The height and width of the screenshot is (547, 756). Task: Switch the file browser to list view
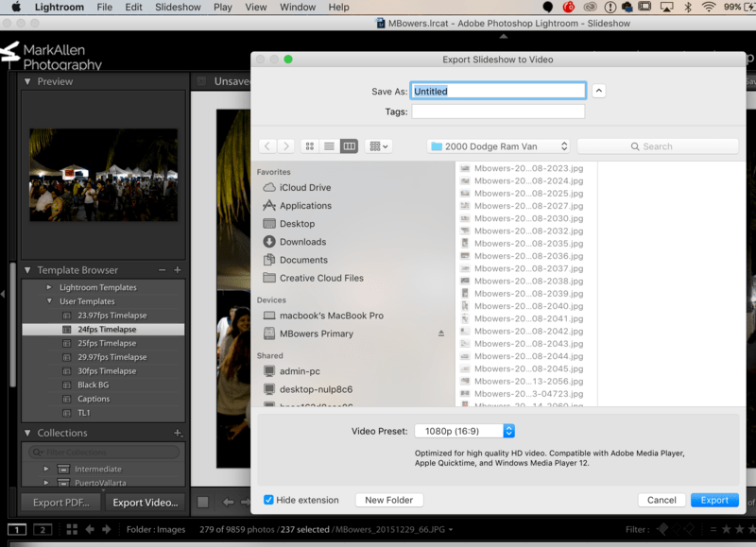(x=328, y=145)
